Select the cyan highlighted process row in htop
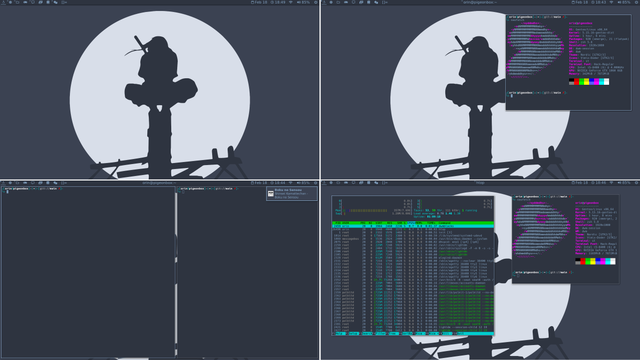Image resolution: width=640 pixels, height=360 pixels. pyautogui.click(x=413, y=226)
